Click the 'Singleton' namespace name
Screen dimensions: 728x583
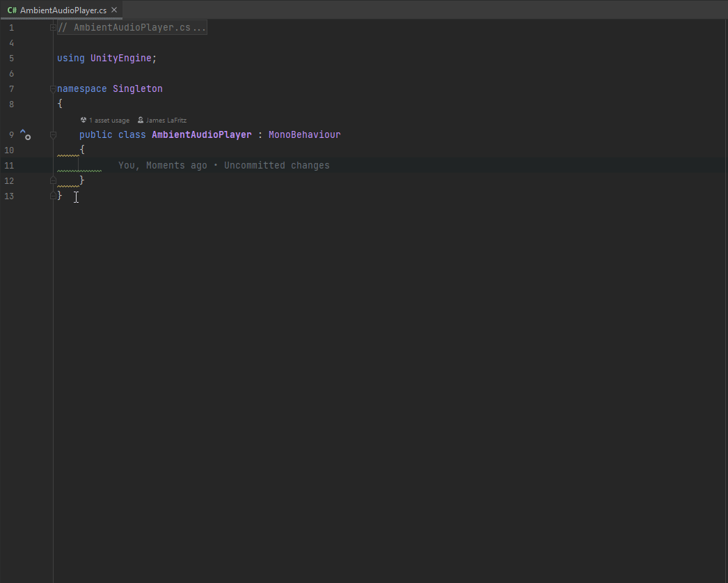coord(137,88)
